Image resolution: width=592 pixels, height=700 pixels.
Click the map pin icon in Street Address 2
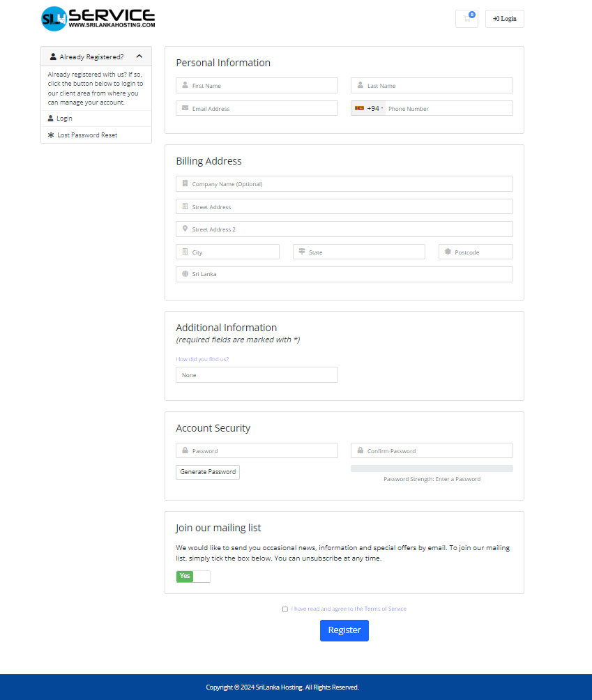click(185, 229)
